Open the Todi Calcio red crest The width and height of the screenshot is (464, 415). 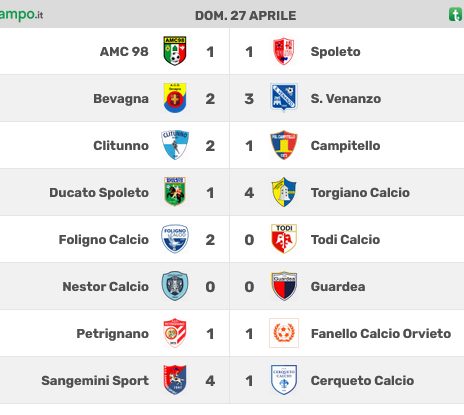point(284,239)
